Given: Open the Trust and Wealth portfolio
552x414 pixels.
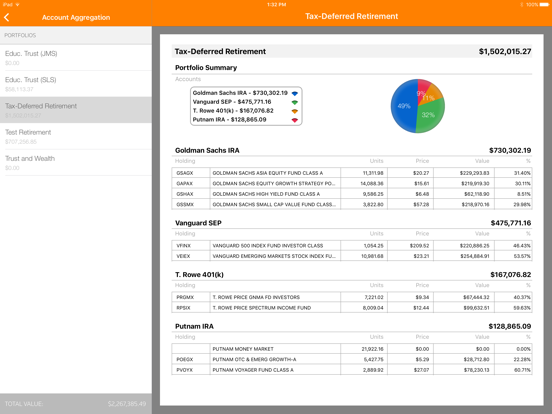Looking at the screenshot, I should [x=76, y=163].
